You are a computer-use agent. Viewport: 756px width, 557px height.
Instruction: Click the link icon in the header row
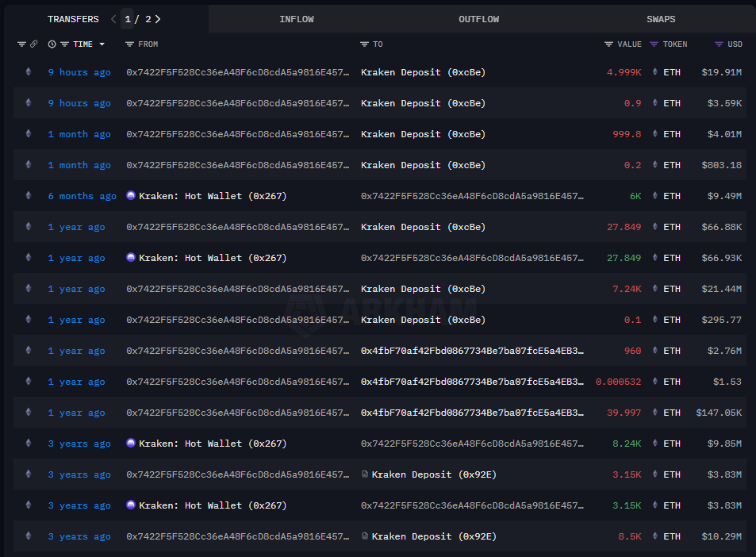(34, 44)
